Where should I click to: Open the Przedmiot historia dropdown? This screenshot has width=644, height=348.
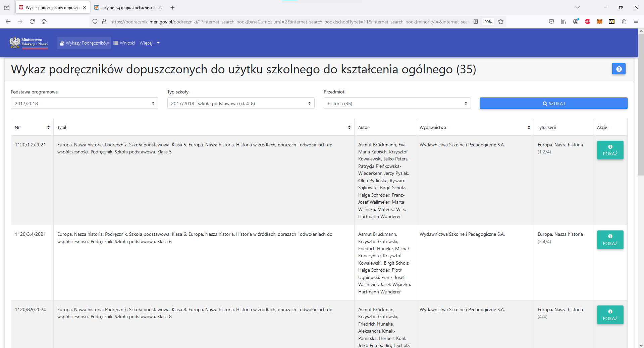click(397, 103)
